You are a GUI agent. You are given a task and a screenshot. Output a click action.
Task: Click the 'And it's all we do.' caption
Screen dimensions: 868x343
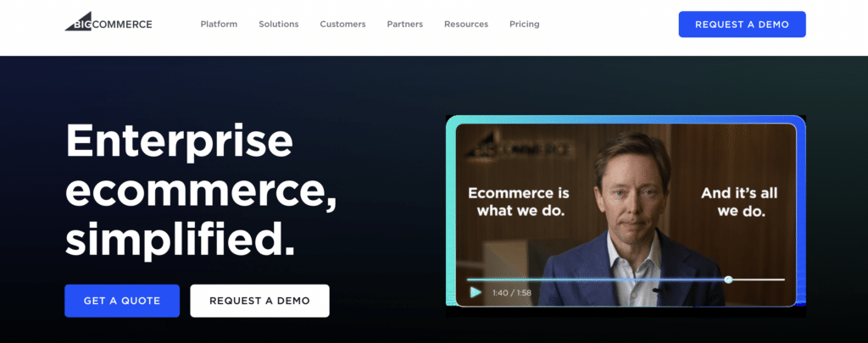[x=740, y=202]
